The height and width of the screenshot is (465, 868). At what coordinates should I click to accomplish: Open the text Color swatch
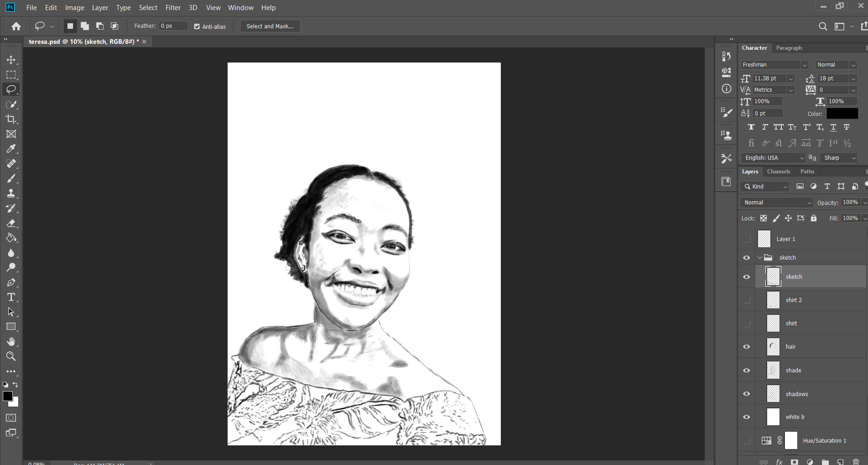click(842, 113)
